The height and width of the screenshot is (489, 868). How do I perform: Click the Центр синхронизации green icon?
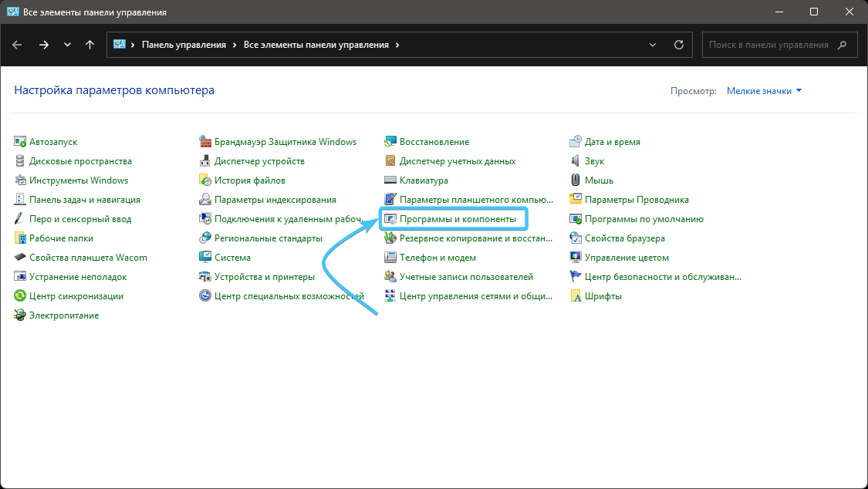click(x=20, y=296)
